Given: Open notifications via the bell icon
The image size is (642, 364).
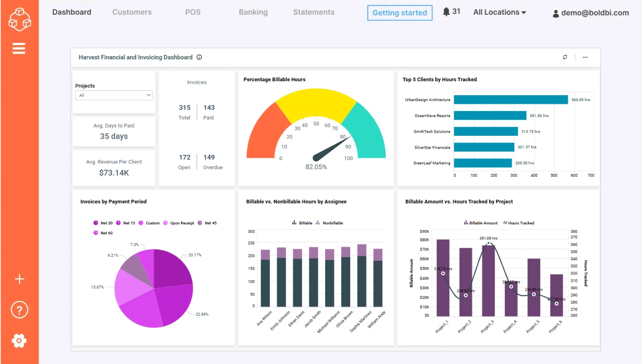Looking at the screenshot, I should point(447,12).
